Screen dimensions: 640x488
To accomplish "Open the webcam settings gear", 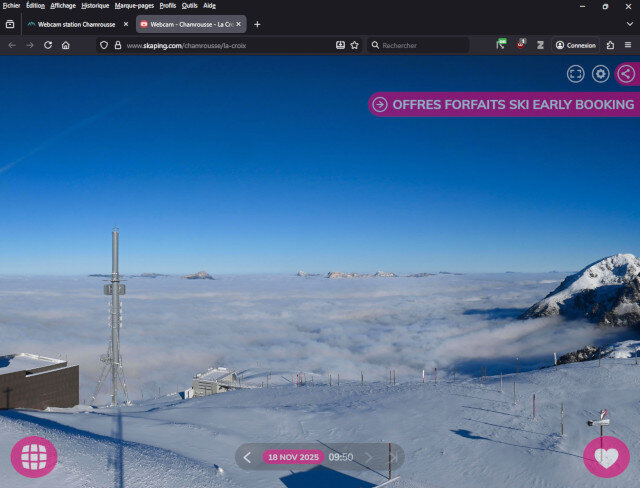I will click(601, 74).
